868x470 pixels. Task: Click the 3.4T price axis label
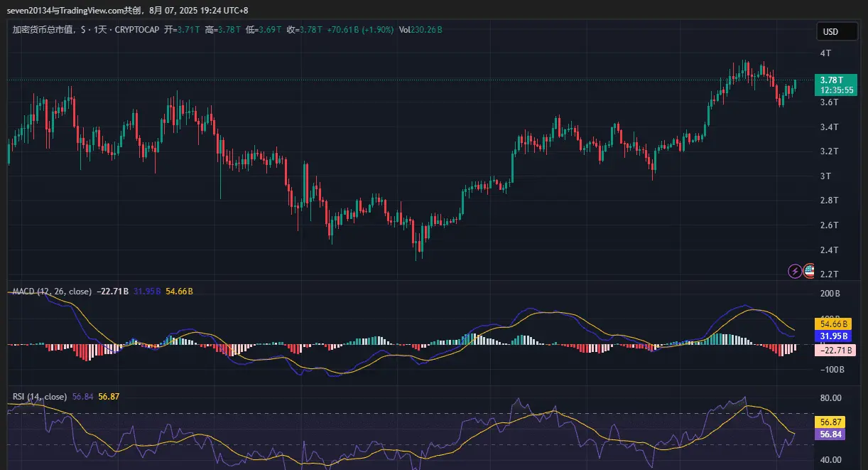click(x=829, y=127)
